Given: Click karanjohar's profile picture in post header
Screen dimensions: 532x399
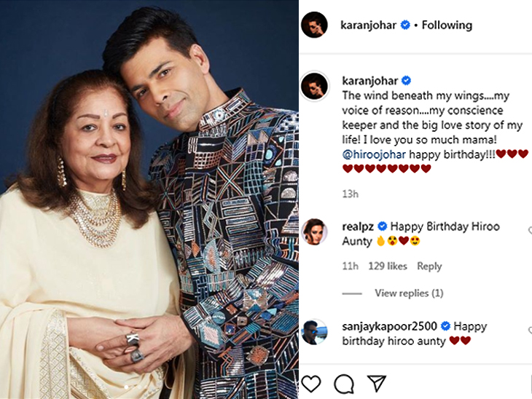Looking at the screenshot, I should (315, 25).
